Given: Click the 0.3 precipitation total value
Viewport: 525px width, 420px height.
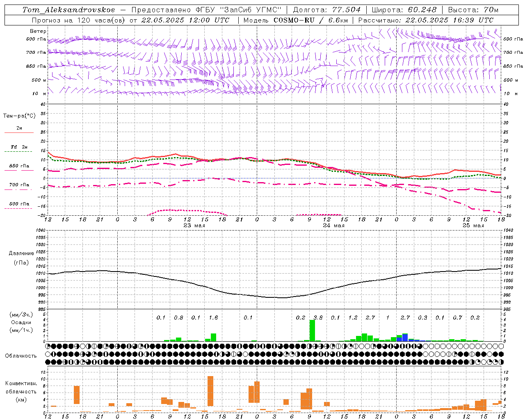Looking at the screenshot, I should (x=422, y=317).
